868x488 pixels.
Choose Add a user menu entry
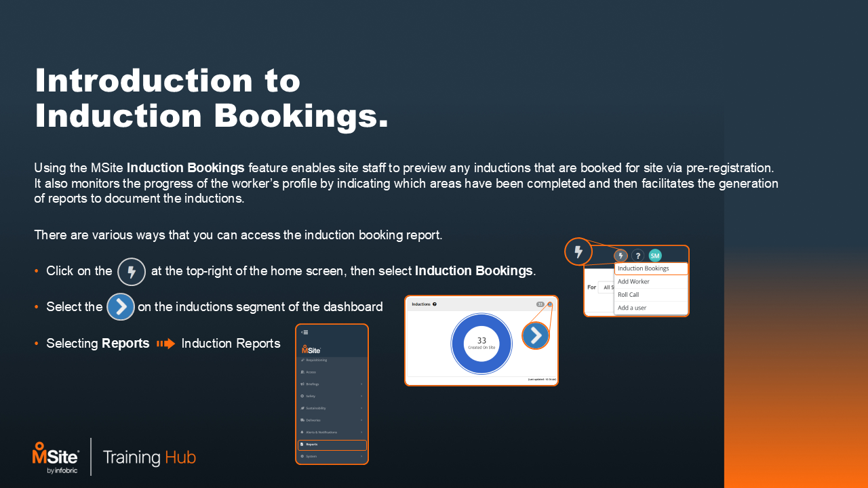[x=631, y=308]
